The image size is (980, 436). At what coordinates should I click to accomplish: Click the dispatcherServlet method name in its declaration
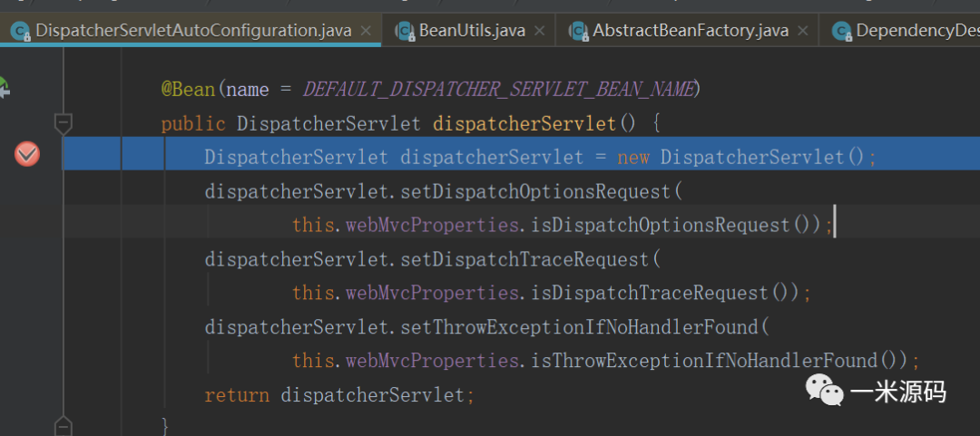(524, 123)
